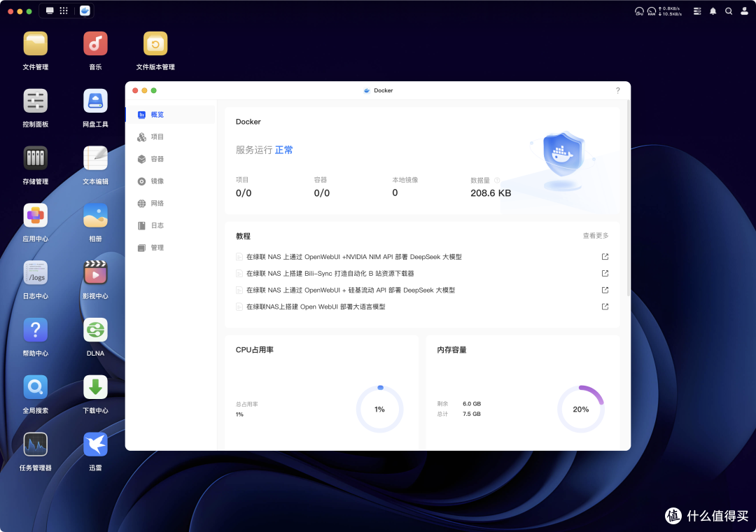756x532 pixels.
Task: Switch to the 项目 projects section
Action: tap(171, 136)
